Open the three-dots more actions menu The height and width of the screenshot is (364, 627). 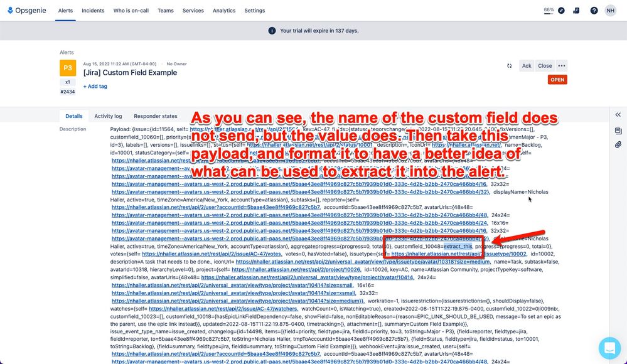tap(562, 66)
